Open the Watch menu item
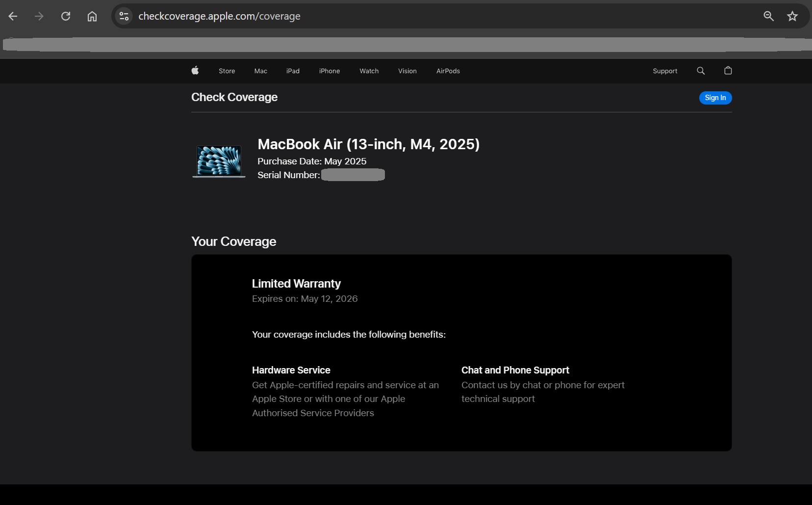The width and height of the screenshot is (812, 505). tap(369, 71)
